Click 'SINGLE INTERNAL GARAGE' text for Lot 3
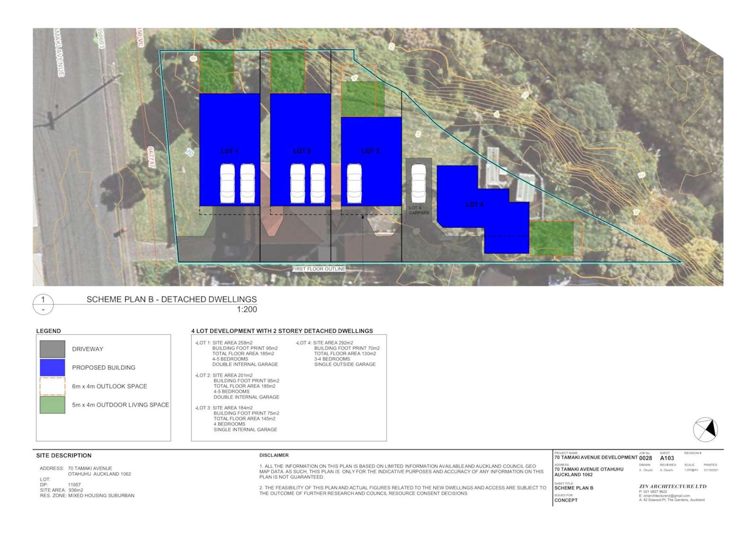756x534 pixels. 245,430
